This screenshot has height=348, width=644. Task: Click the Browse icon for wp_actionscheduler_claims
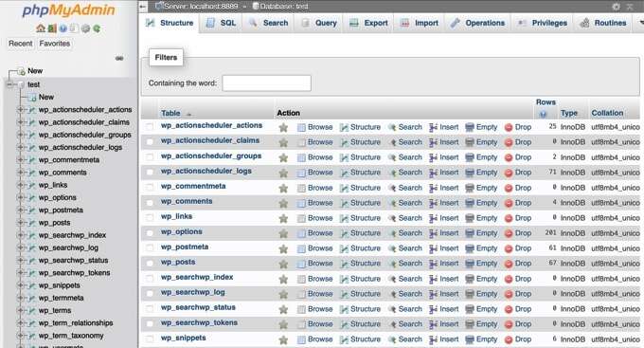point(301,143)
